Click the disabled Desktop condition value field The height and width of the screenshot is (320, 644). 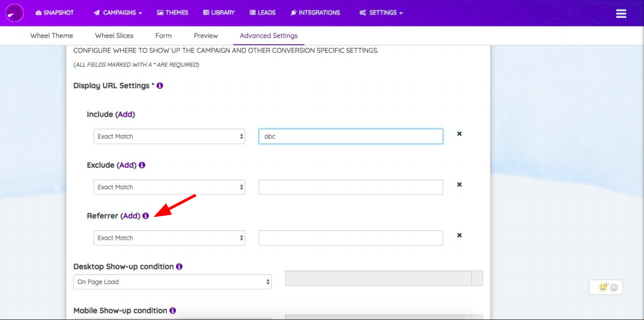[x=378, y=278]
